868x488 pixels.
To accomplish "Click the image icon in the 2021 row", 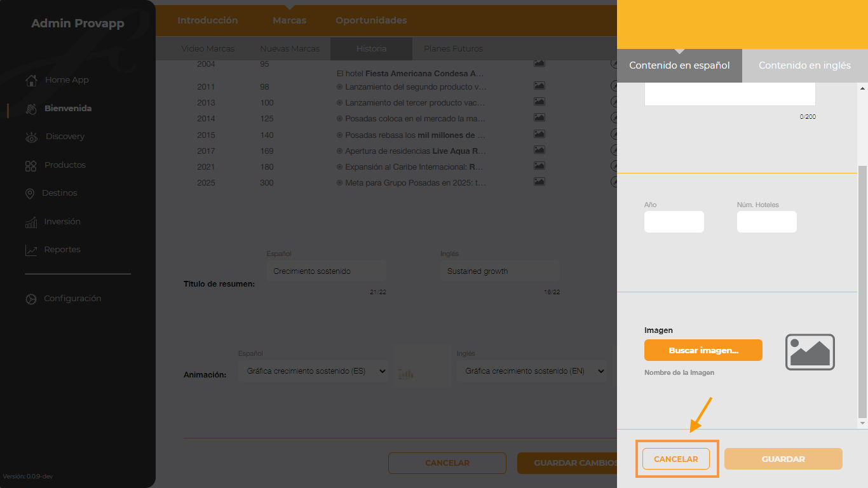I will click(x=539, y=166).
